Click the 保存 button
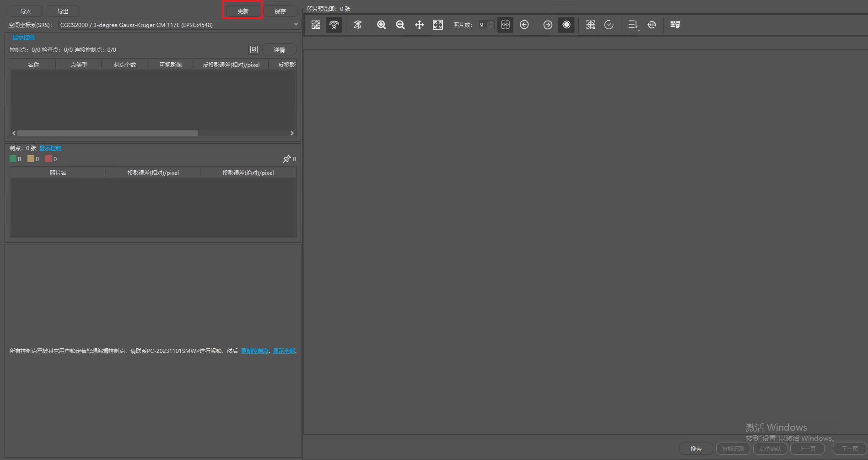Screen dimensions: 868x460 click(x=280, y=11)
